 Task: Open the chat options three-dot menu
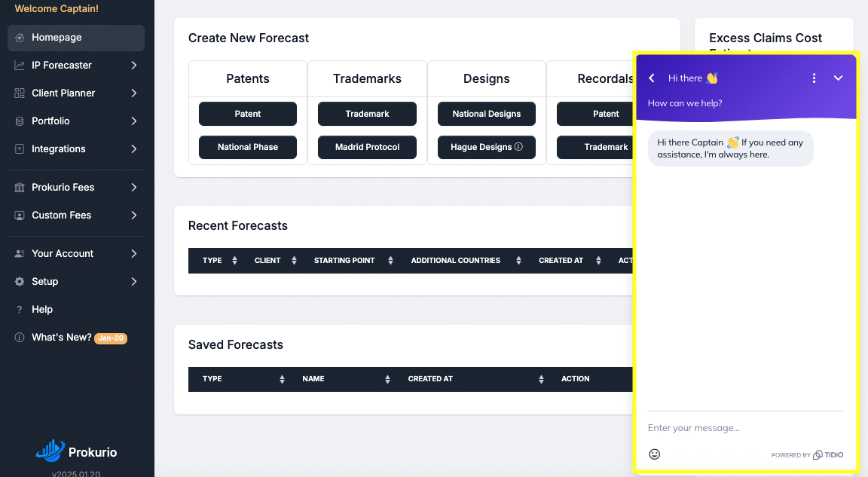814,78
